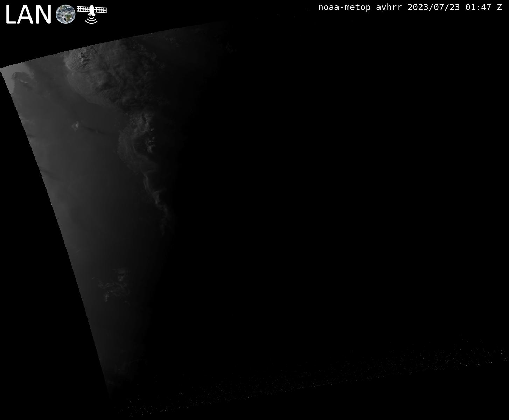Click the time "01:47 Z" in the caption

(x=484, y=7)
